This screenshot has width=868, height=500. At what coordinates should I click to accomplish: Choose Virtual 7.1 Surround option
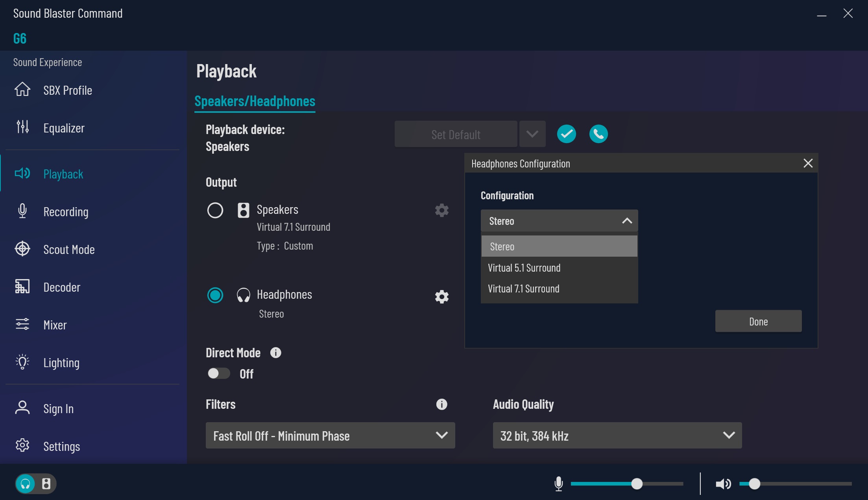coord(559,289)
